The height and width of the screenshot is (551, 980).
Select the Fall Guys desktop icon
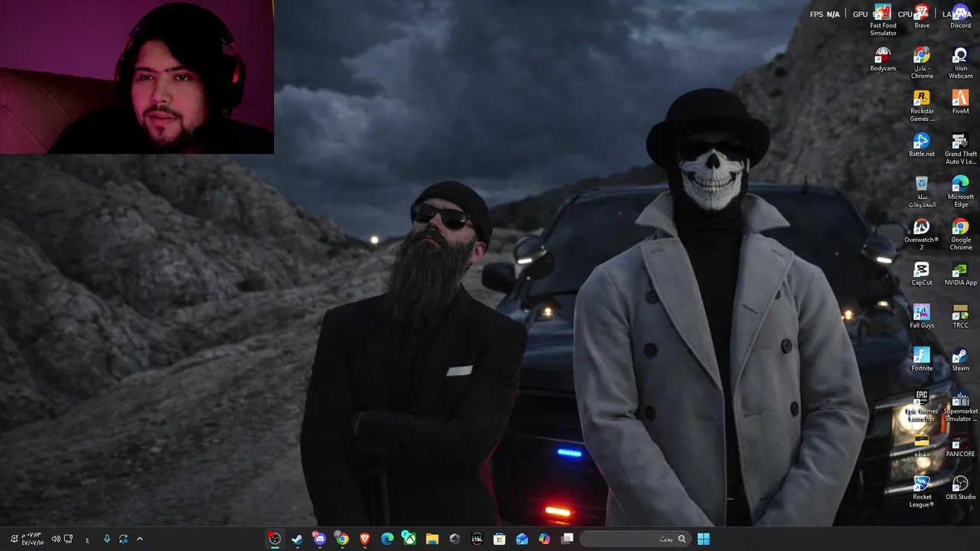(x=922, y=317)
